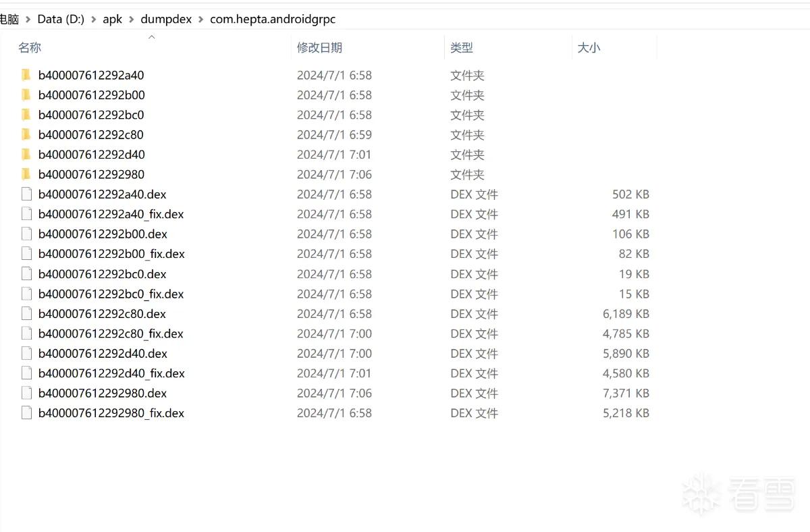Viewport: 810px width, 532px height.
Task: Click folder icon of b400007612292bc0
Action: [x=26, y=115]
